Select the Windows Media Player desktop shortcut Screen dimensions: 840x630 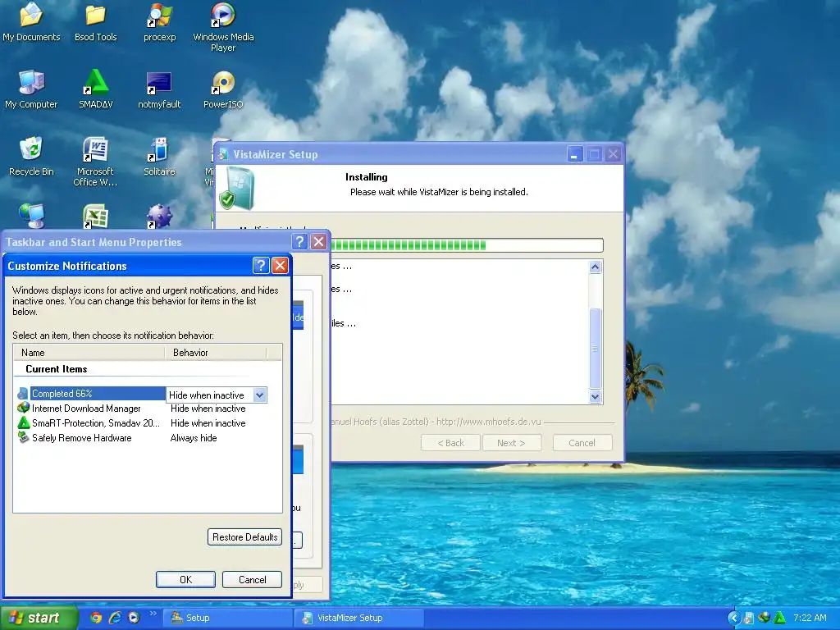click(x=223, y=27)
